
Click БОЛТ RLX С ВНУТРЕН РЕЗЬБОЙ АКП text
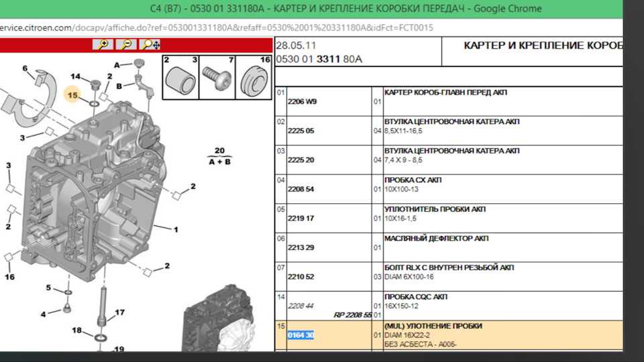(449, 267)
